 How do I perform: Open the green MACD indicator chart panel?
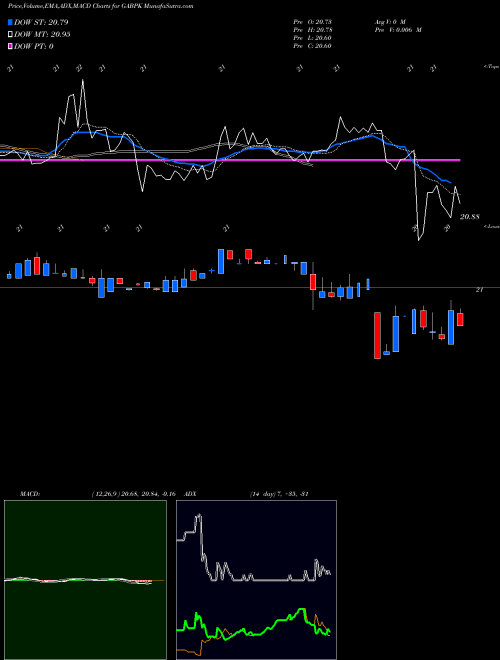(x=85, y=580)
